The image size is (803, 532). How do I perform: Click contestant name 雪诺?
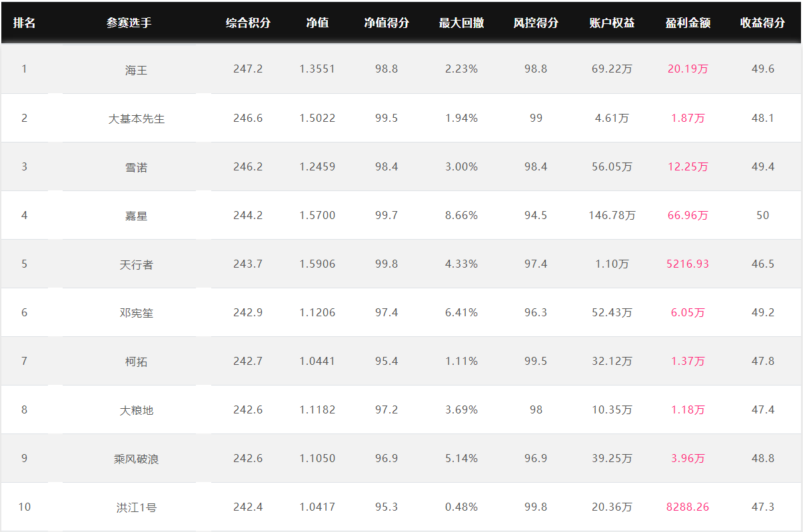(x=136, y=167)
